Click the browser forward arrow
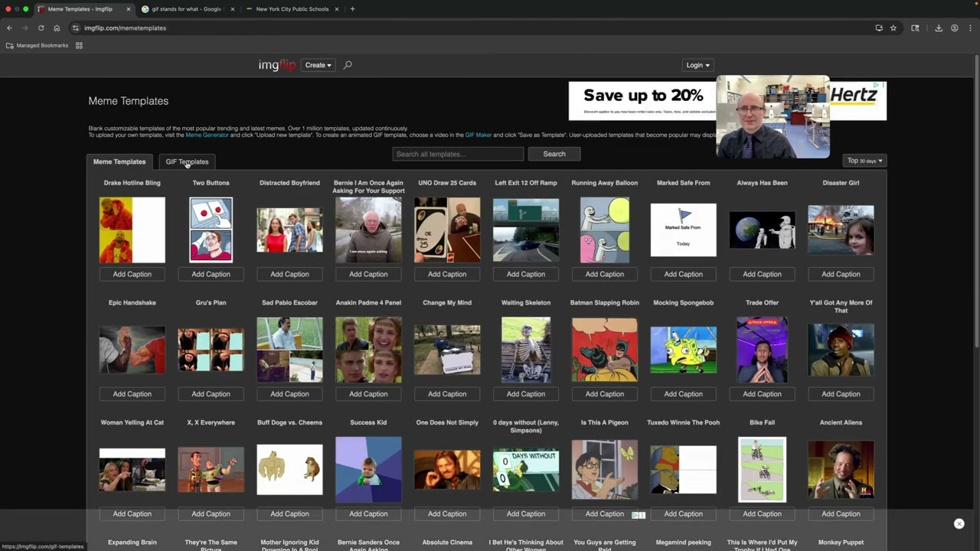Image resolution: width=980 pixels, height=551 pixels. 24,28
